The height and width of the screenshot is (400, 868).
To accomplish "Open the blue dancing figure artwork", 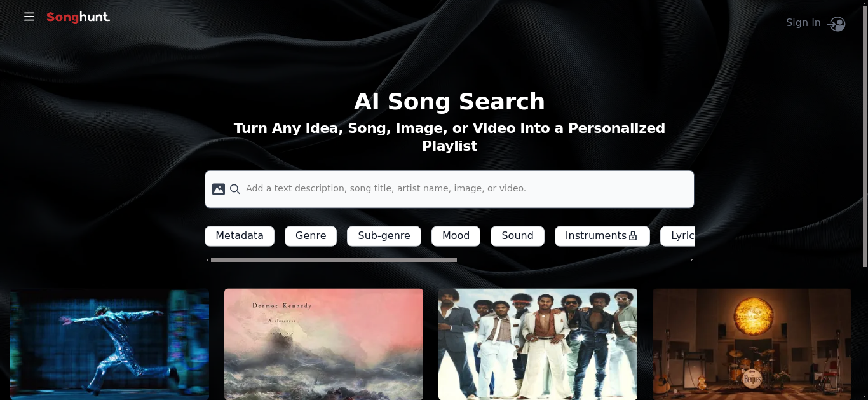I will pos(109,344).
